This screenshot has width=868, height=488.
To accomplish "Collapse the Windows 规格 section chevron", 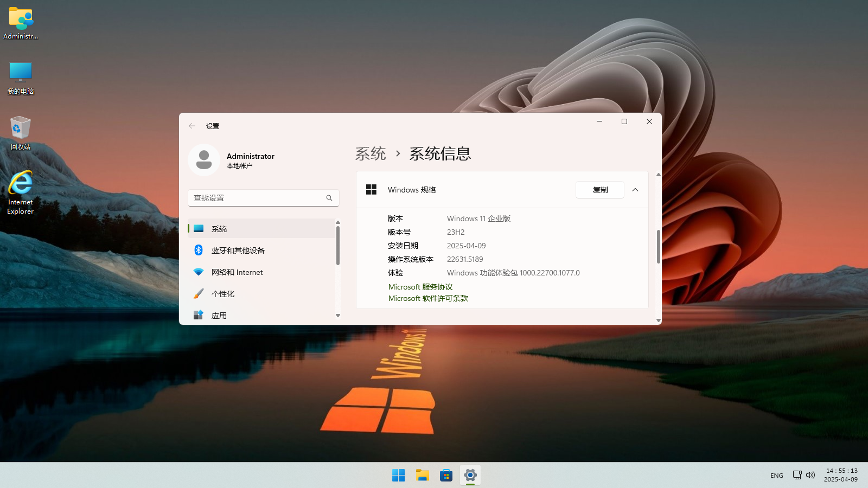I will coord(635,190).
